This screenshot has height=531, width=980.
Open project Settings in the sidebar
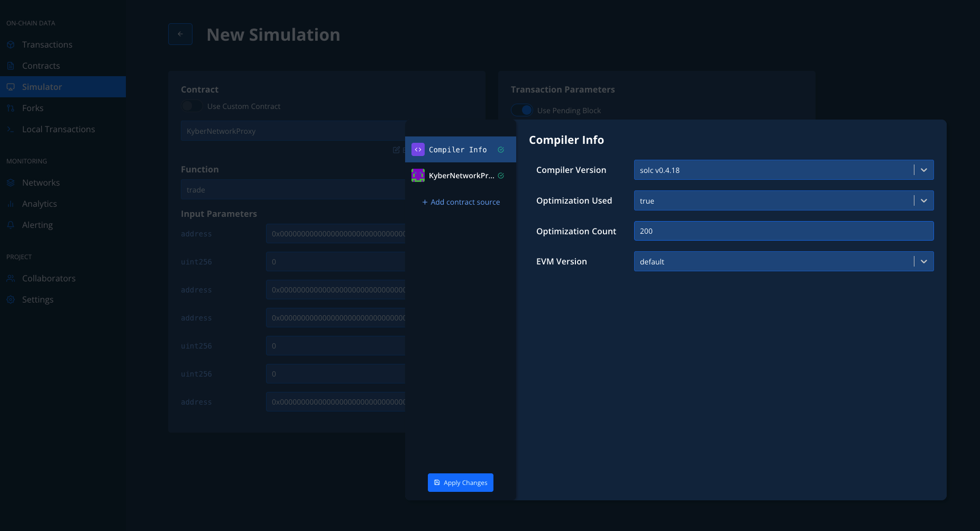(63, 299)
